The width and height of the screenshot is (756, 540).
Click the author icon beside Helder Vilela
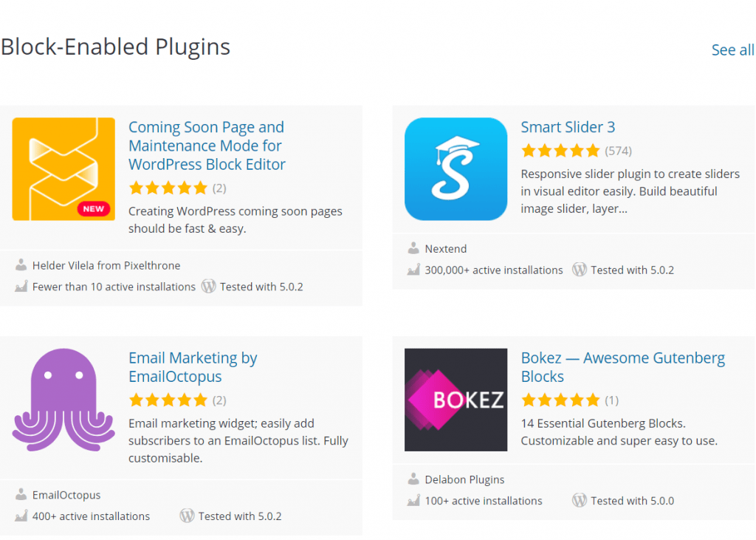[21, 265]
